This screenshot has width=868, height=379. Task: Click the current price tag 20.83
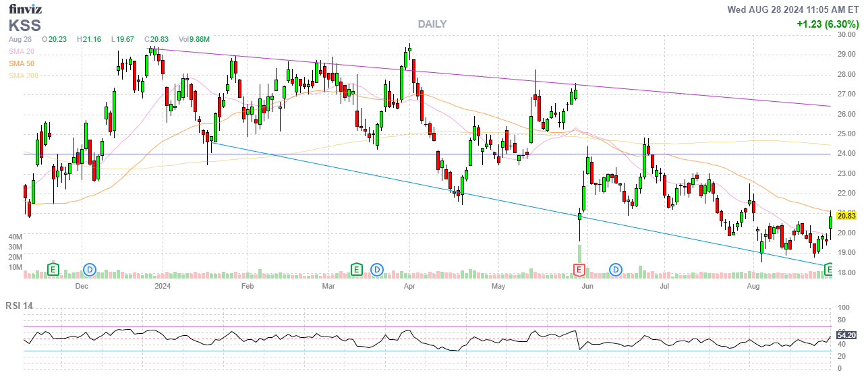(846, 215)
